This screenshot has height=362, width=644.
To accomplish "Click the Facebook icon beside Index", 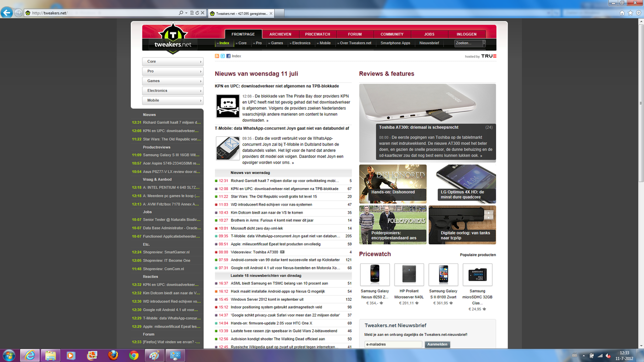I will click(228, 56).
